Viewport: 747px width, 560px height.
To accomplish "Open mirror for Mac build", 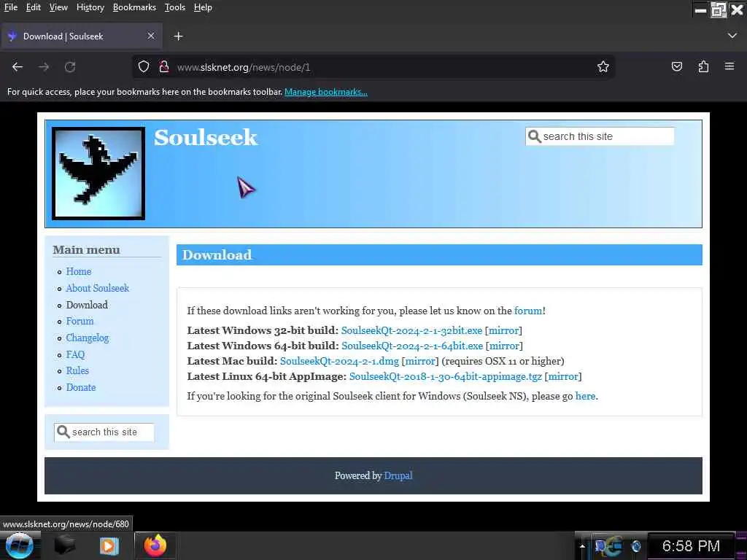I will 419,361.
